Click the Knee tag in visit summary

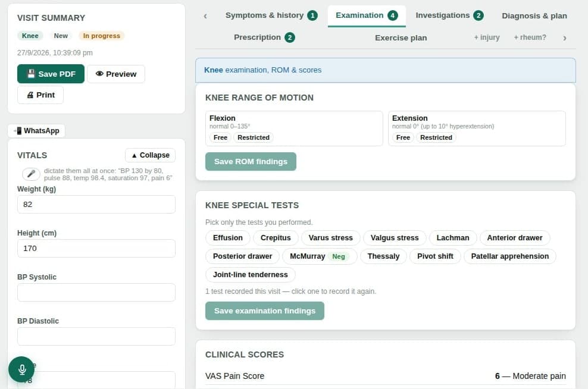click(x=30, y=36)
